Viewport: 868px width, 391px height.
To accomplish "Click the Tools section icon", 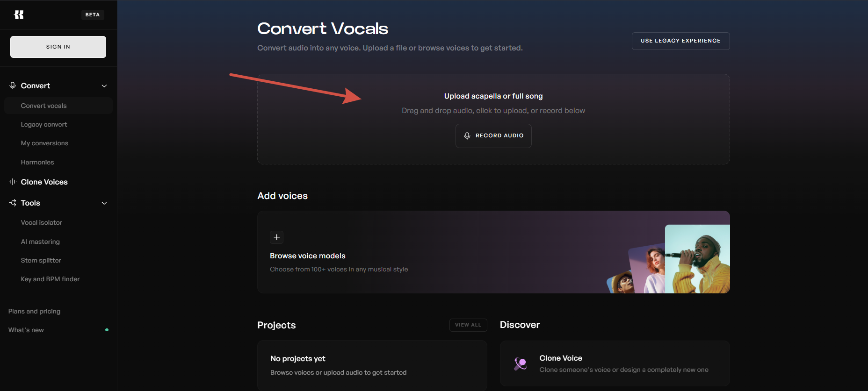I will click(x=13, y=203).
